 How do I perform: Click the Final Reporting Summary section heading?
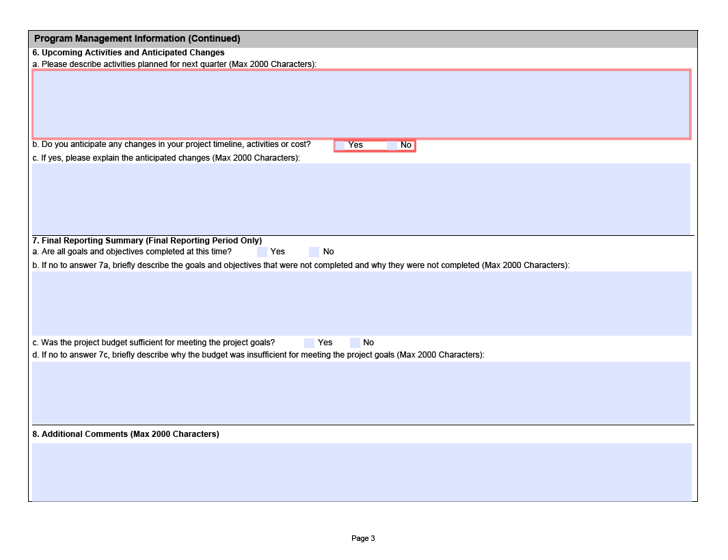point(147,241)
